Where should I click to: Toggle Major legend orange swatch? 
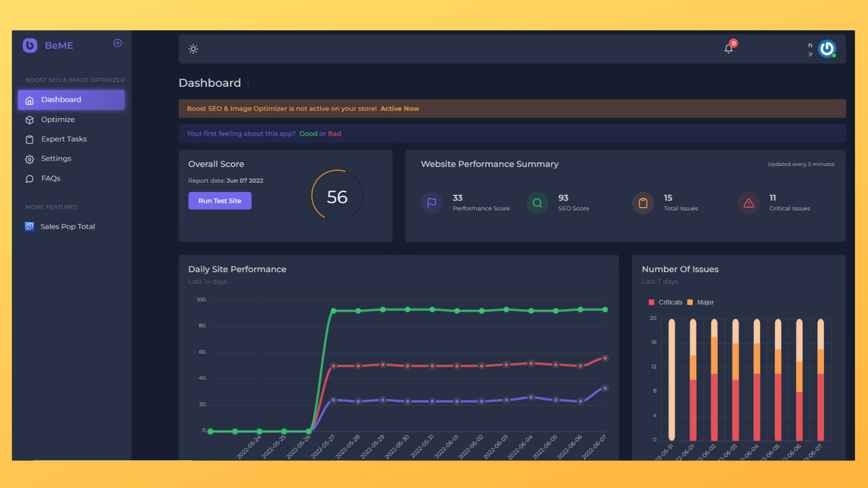coord(690,302)
